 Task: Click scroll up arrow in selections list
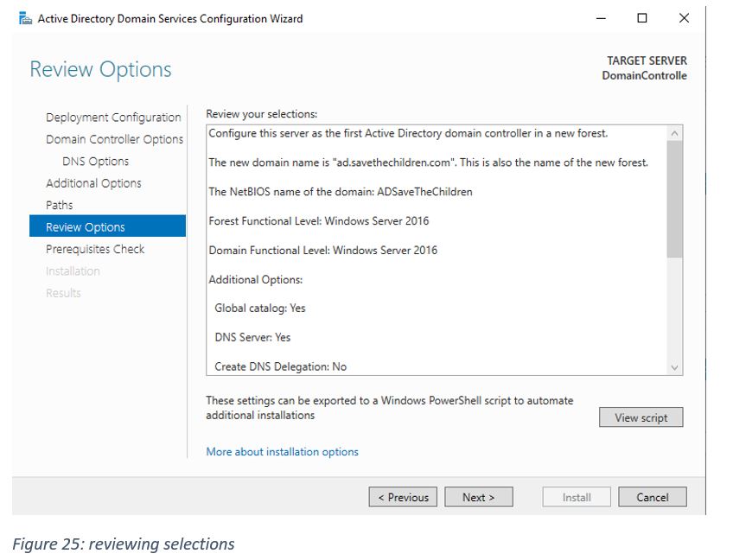(x=675, y=133)
